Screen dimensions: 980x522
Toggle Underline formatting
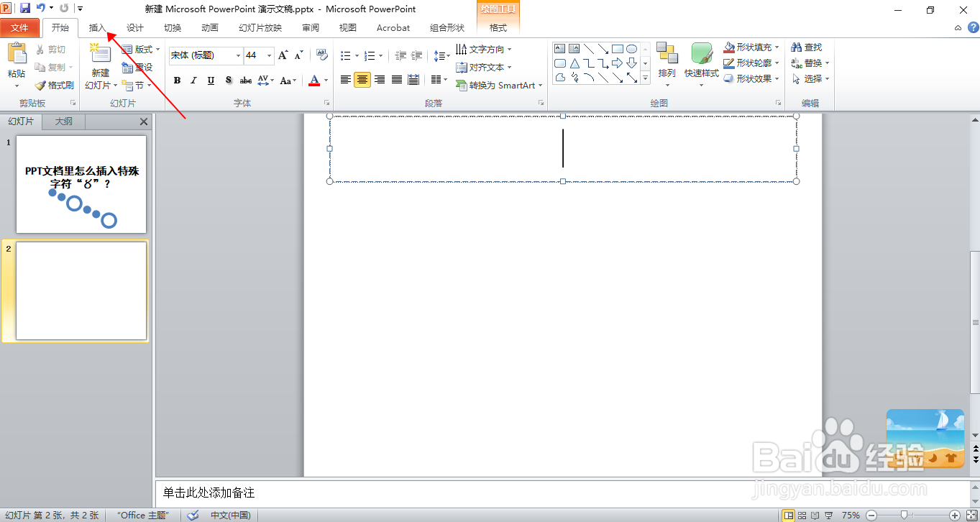coord(211,81)
